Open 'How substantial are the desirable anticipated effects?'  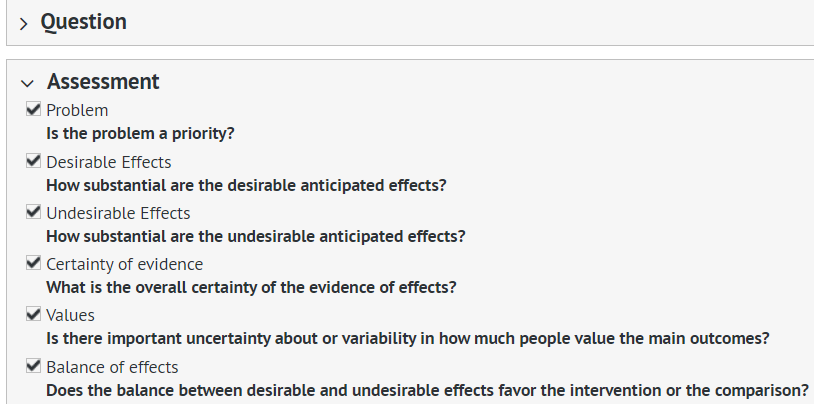pos(246,185)
